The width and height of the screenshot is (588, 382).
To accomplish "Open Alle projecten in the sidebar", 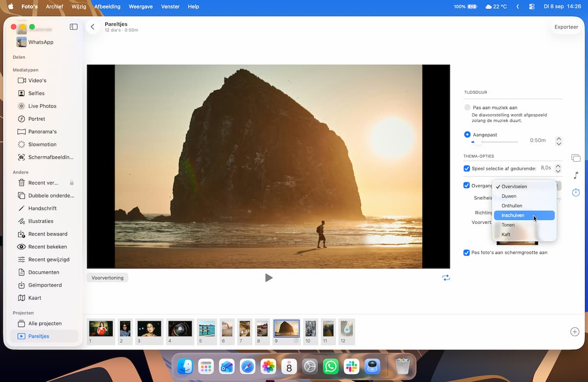I will [x=45, y=323].
